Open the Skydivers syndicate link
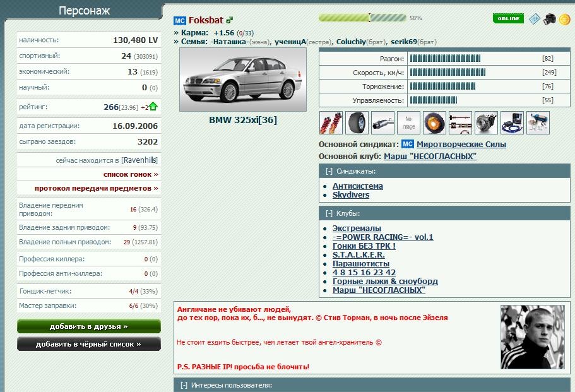This screenshot has height=392, width=575. 350,195
